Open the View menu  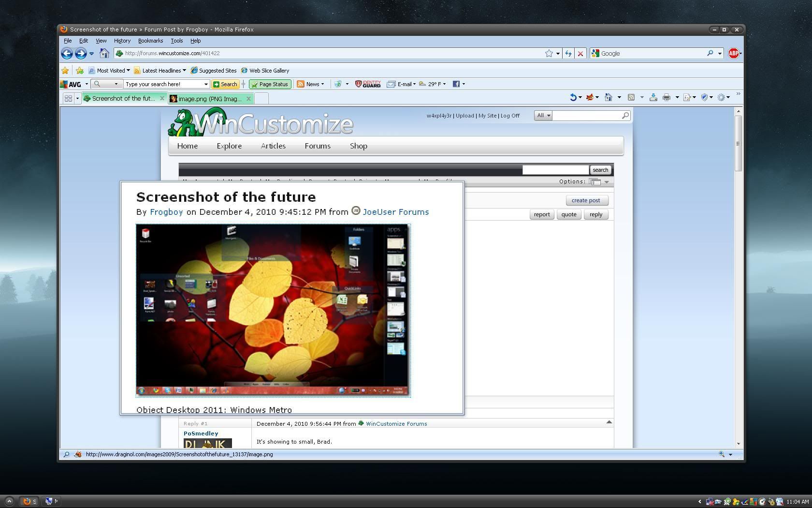101,41
